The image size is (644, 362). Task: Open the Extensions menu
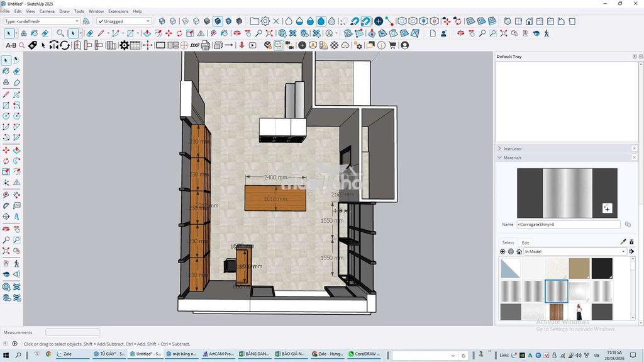(x=118, y=11)
